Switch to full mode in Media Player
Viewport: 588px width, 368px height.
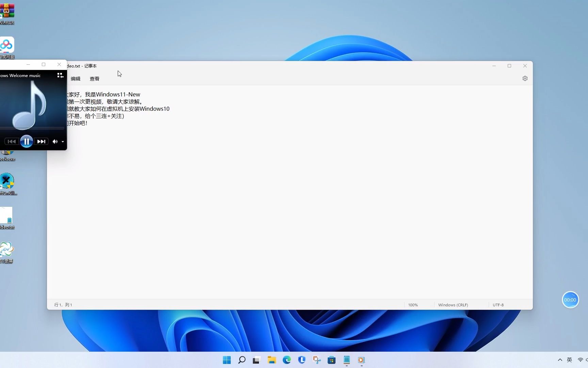pos(60,75)
